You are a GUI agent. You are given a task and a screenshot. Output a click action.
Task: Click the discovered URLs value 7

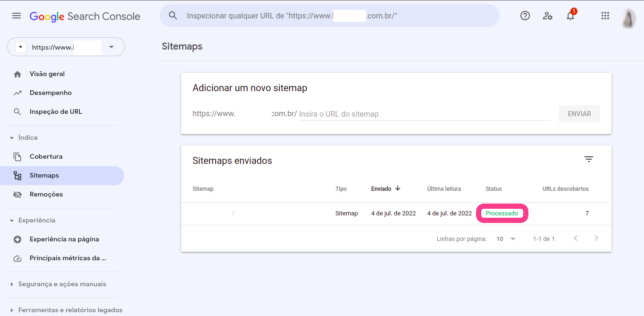(587, 214)
